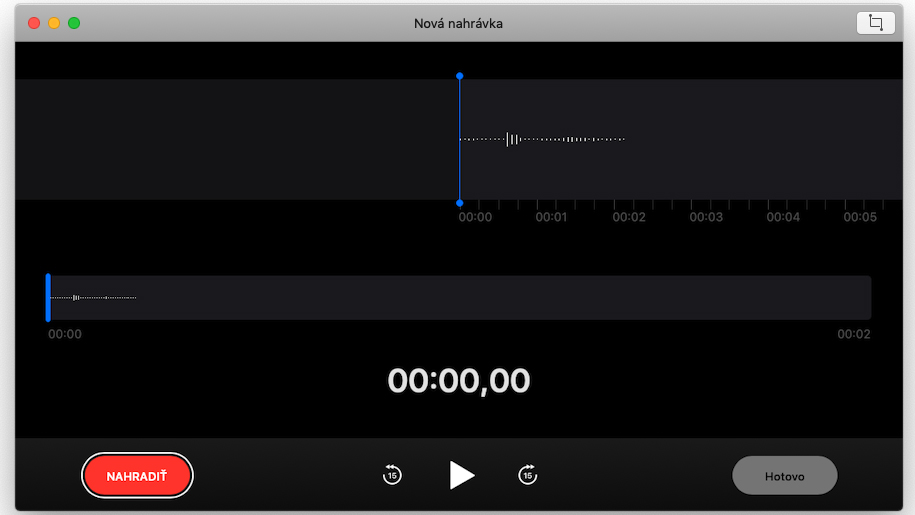Click the 00:03 mark on timeline ruler
The width and height of the screenshot is (915, 515).
tap(706, 217)
